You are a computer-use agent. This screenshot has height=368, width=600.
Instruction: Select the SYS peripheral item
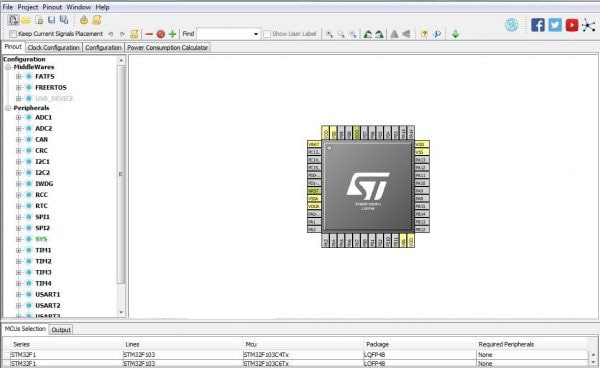41,239
